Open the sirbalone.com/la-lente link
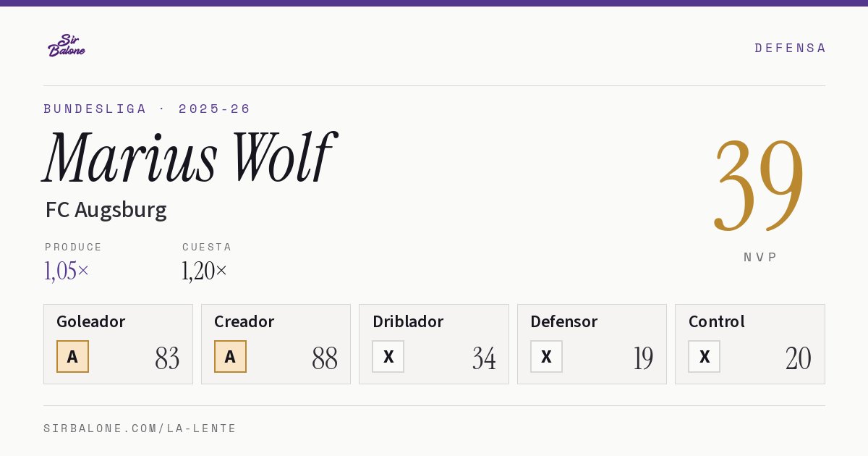 pyautogui.click(x=140, y=428)
